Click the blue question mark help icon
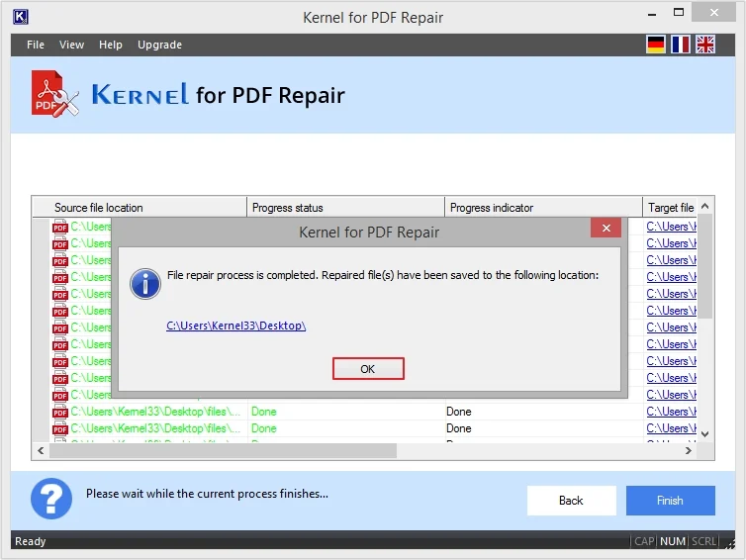The image size is (746, 560). (x=51, y=499)
